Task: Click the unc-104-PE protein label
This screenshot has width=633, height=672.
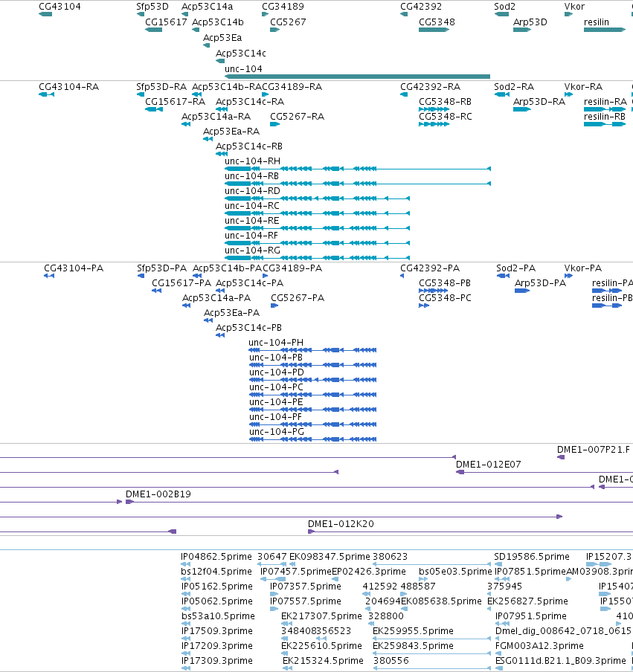Action: click(x=276, y=402)
